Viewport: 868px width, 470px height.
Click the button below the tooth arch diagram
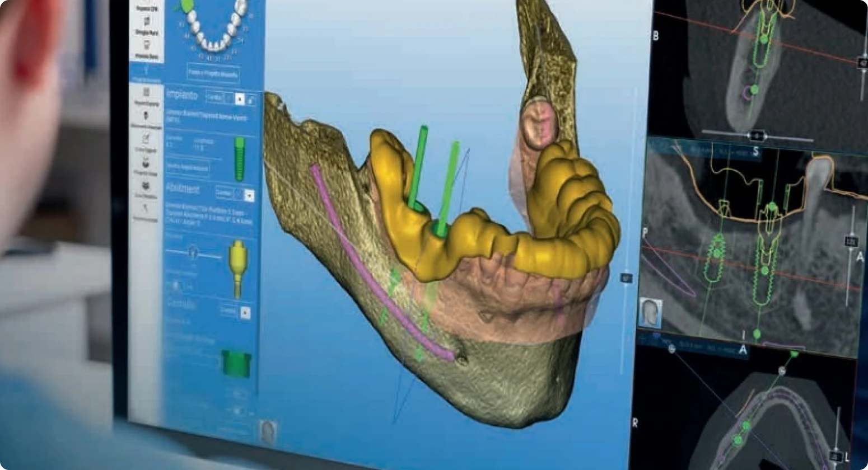(x=213, y=73)
